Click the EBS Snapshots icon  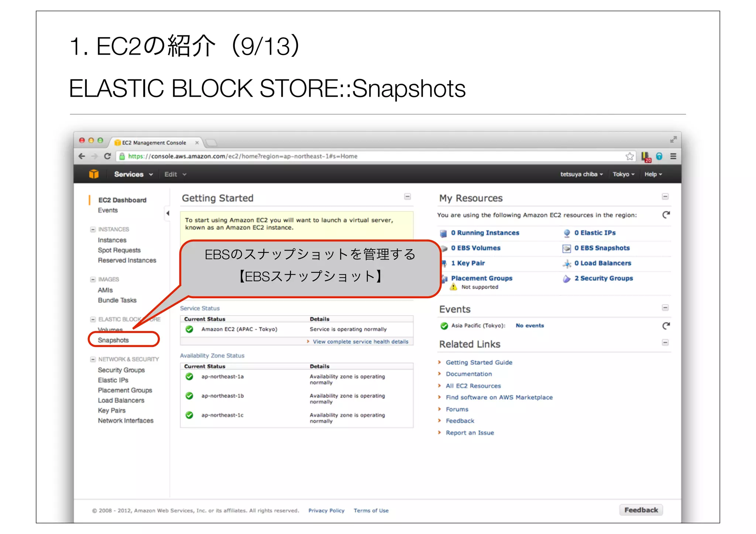567,248
